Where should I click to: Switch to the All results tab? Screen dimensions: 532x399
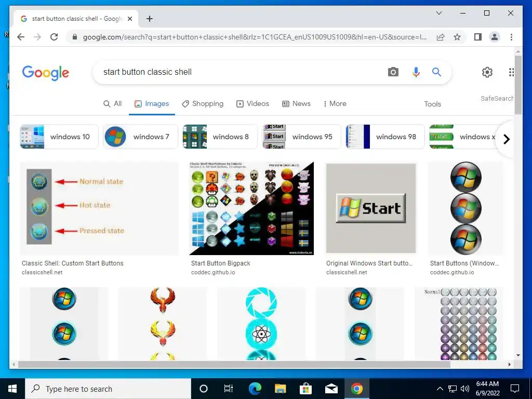point(112,104)
